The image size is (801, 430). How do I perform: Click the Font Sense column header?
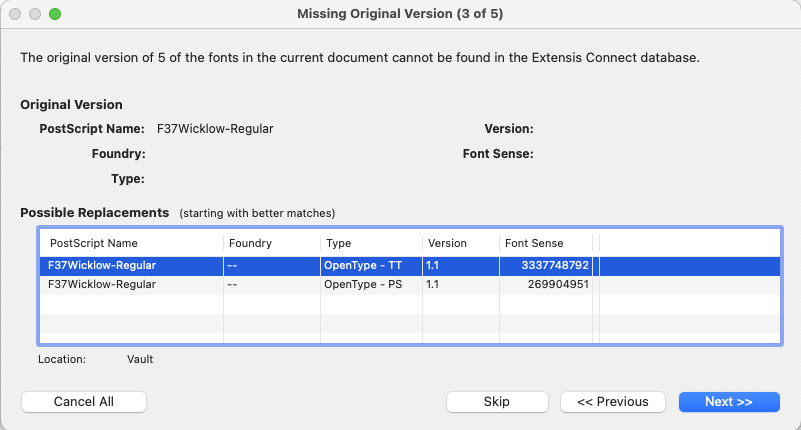point(534,243)
